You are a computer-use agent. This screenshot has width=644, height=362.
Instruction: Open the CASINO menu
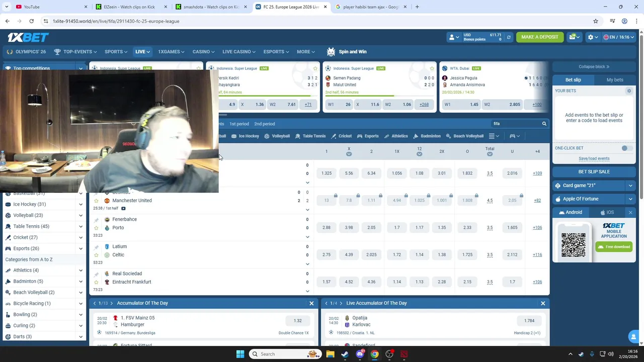(x=203, y=52)
